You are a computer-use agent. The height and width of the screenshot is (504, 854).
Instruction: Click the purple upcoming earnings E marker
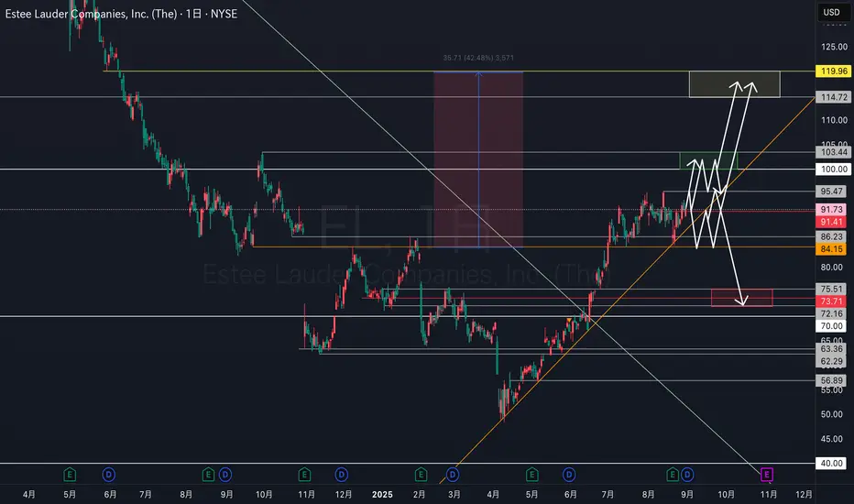point(767,475)
